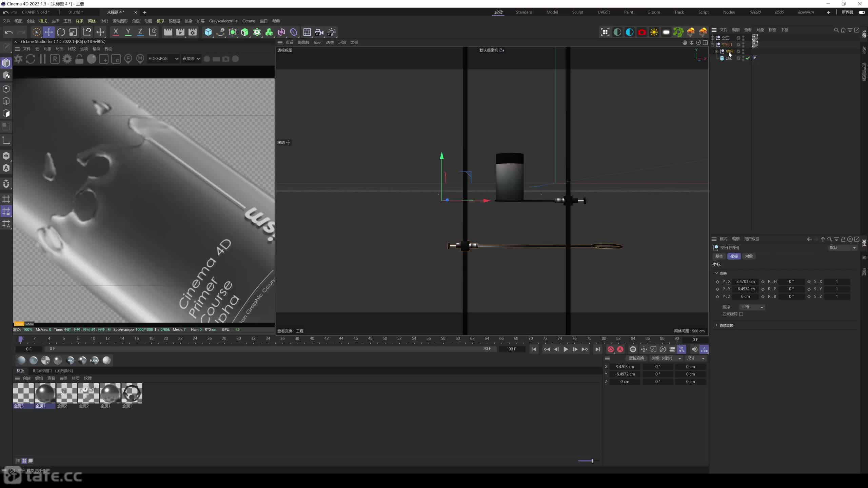The width and height of the screenshot is (868, 488).
Task: Click the green Octane scatter icon
Action: pyautogui.click(x=678, y=32)
